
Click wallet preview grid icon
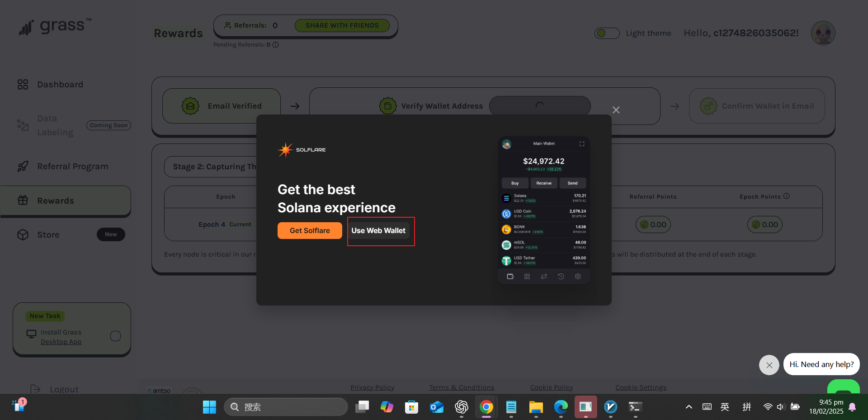click(x=527, y=277)
